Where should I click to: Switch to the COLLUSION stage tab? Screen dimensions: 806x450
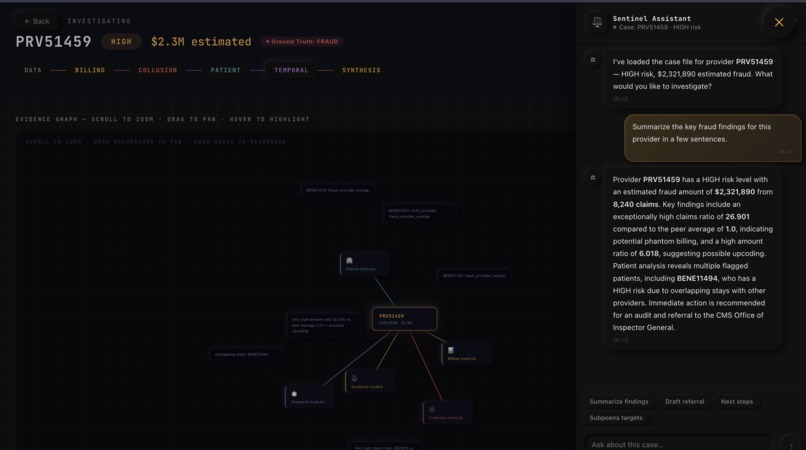point(158,70)
